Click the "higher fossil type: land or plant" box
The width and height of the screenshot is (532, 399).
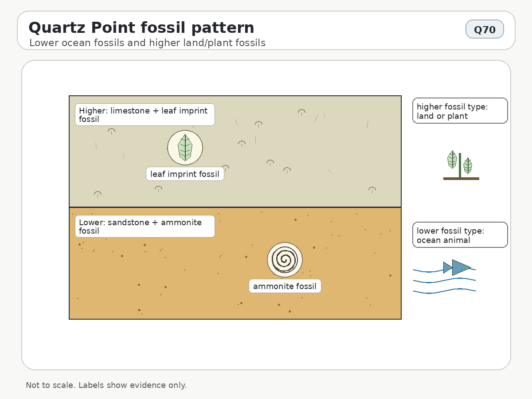[460, 111]
